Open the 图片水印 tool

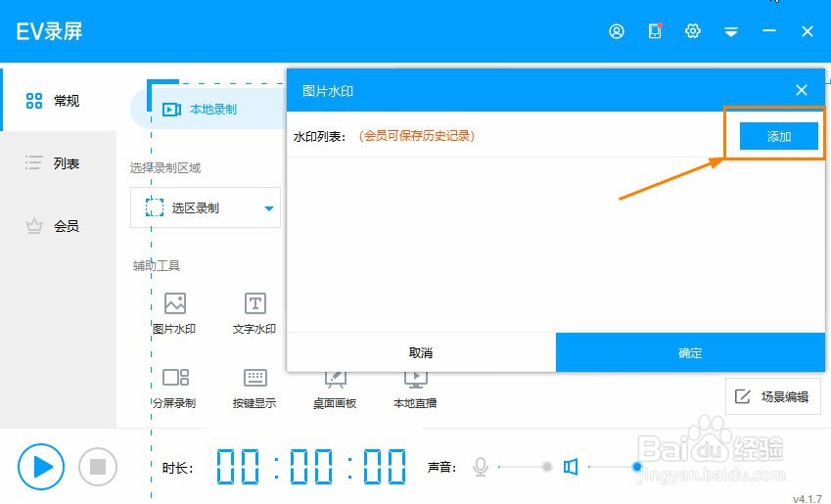(174, 313)
